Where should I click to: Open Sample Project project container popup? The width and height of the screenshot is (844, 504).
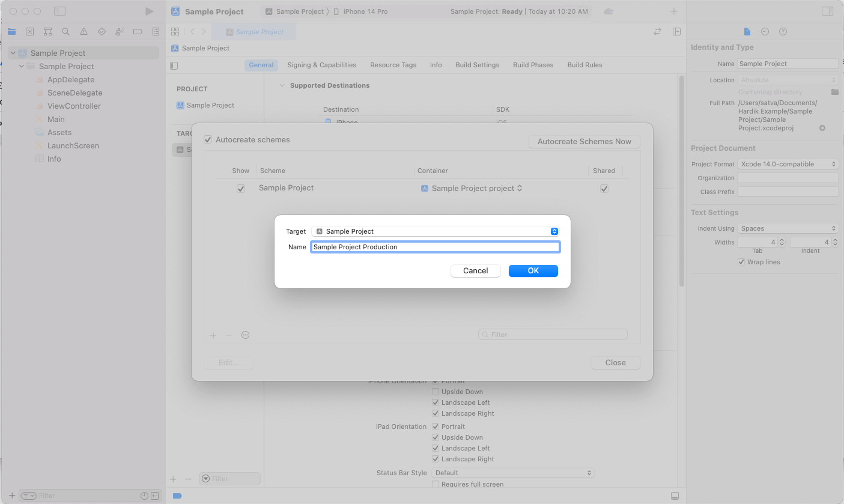(x=472, y=188)
